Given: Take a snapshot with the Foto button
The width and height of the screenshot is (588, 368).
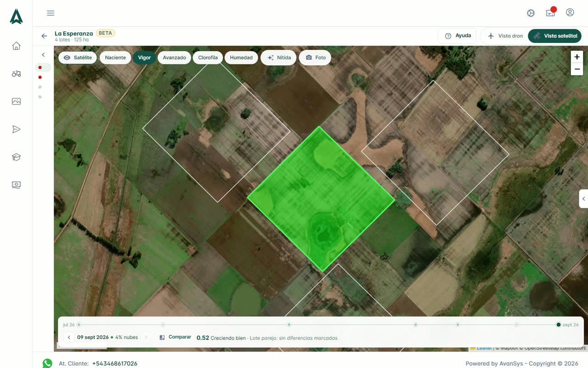Looking at the screenshot, I should [315, 57].
